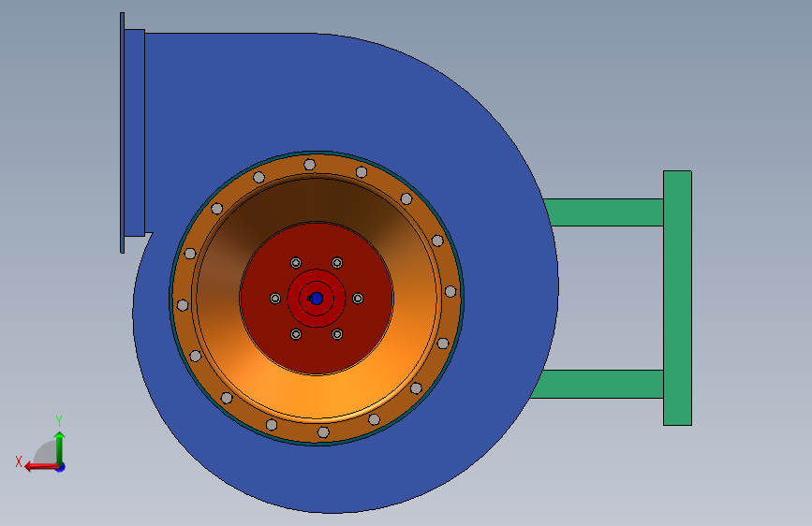This screenshot has height=526, width=812.
Task: Click the blue Z axis dot on triad
Action: (x=61, y=468)
